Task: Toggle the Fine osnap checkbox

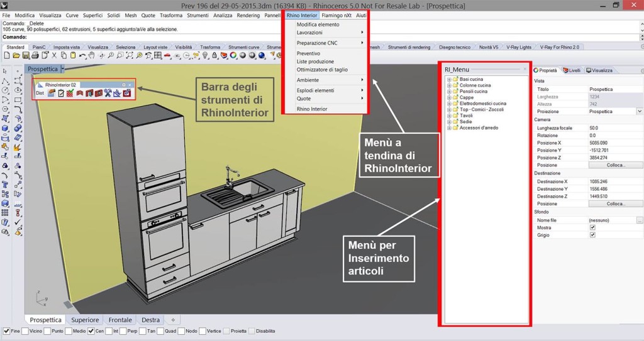Action: (6, 331)
